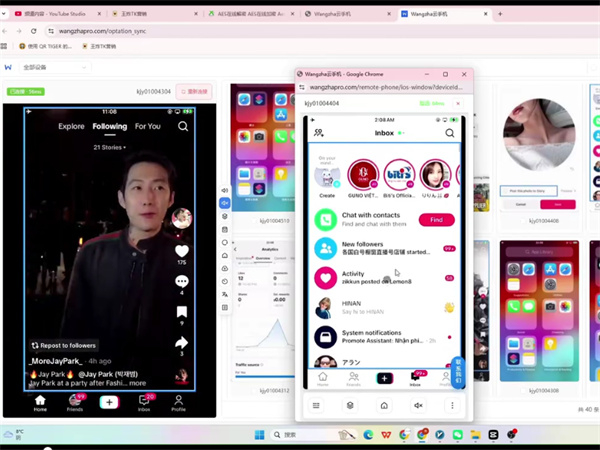Open the HINAN chat row
The height and width of the screenshot is (450, 600).
[385, 308]
